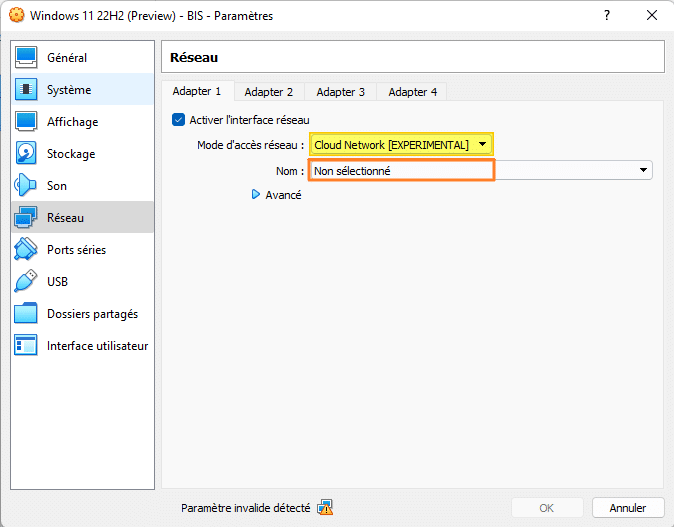Open the Ports séries connector icon

click(26, 249)
